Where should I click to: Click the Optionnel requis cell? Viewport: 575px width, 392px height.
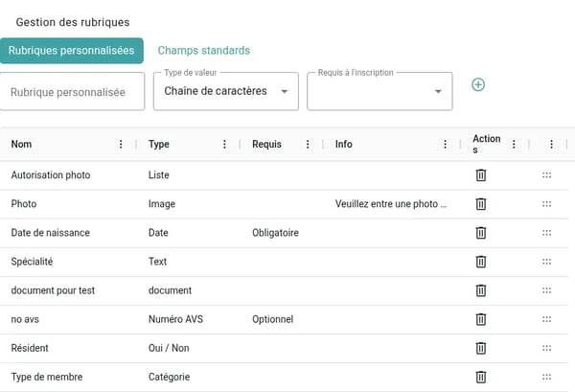tap(272, 319)
